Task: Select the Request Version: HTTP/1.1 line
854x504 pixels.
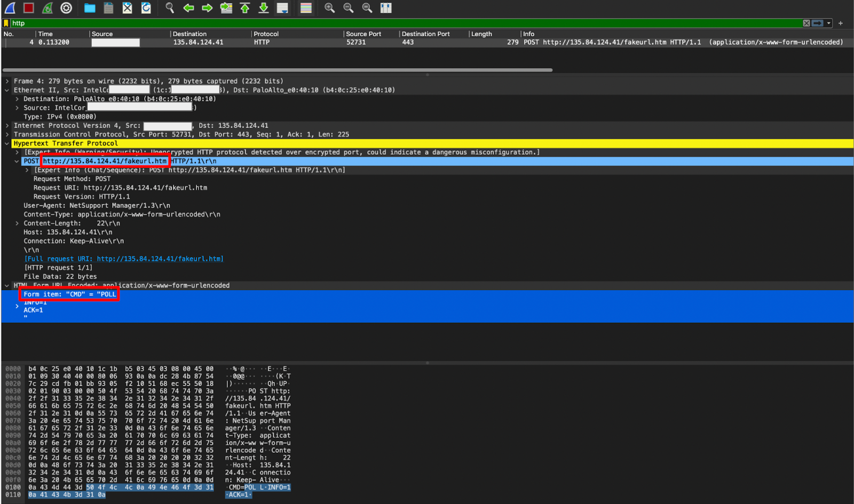Action: coord(82,197)
